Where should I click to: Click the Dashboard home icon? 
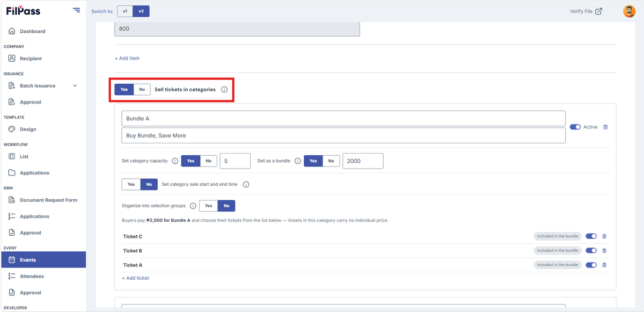[x=12, y=31]
